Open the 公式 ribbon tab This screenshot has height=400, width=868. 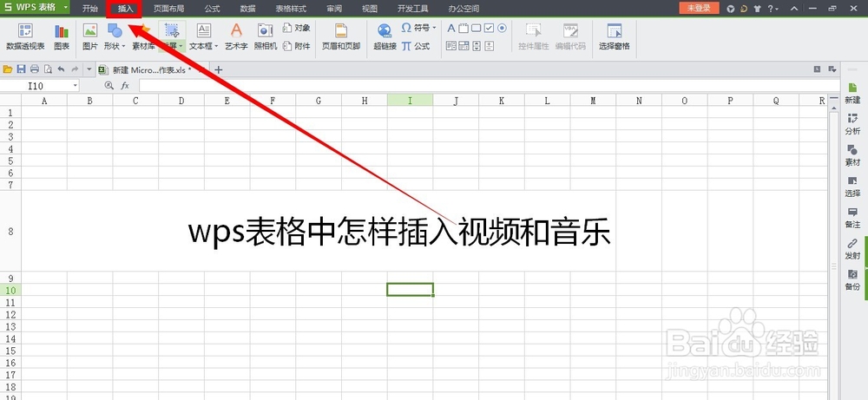tap(212, 9)
